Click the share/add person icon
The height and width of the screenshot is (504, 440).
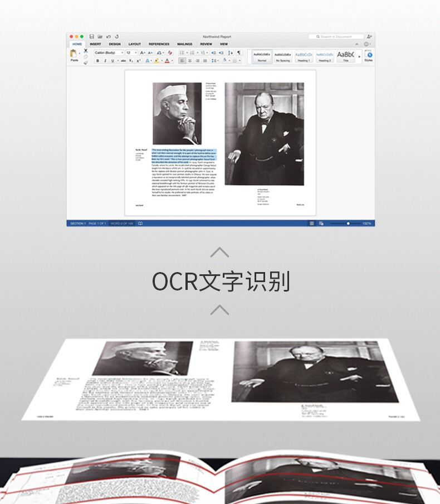pos(369,37)
